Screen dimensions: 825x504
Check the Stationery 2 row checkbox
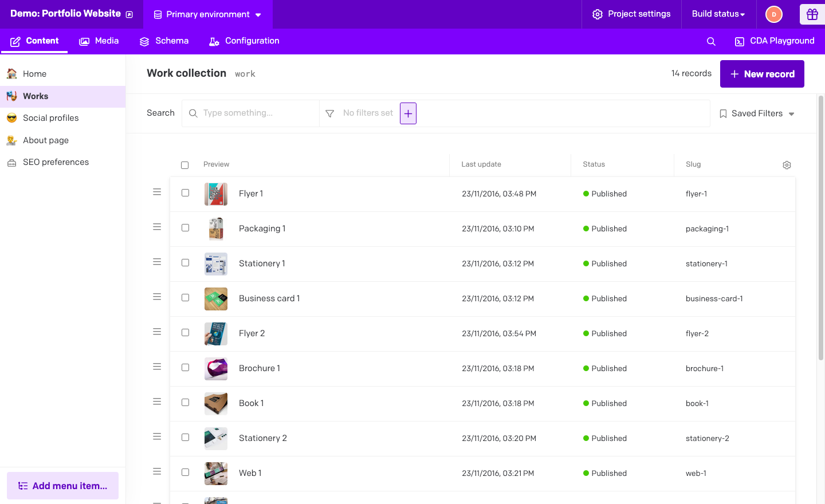tap(185, 438)
